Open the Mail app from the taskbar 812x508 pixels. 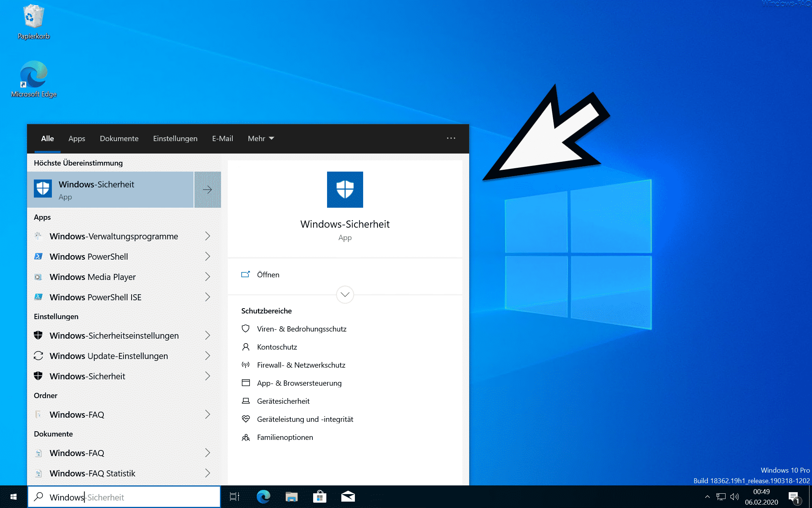point(348,497)
